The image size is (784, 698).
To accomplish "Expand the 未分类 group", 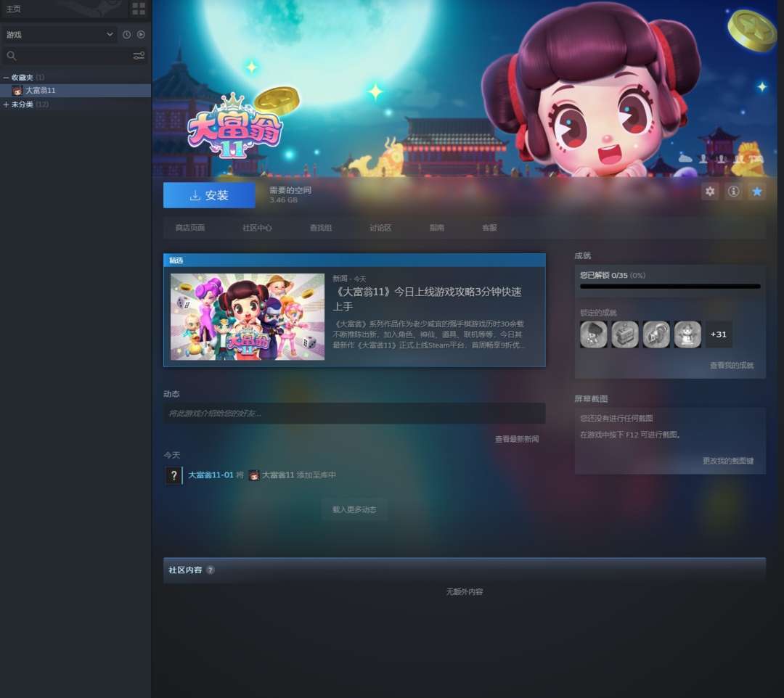I will coord(6,104).
